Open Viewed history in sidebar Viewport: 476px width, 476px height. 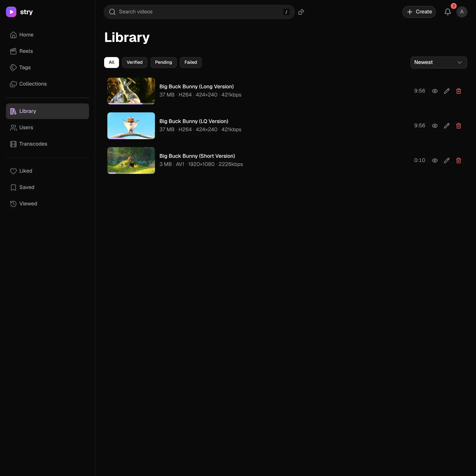click(47, 204)
